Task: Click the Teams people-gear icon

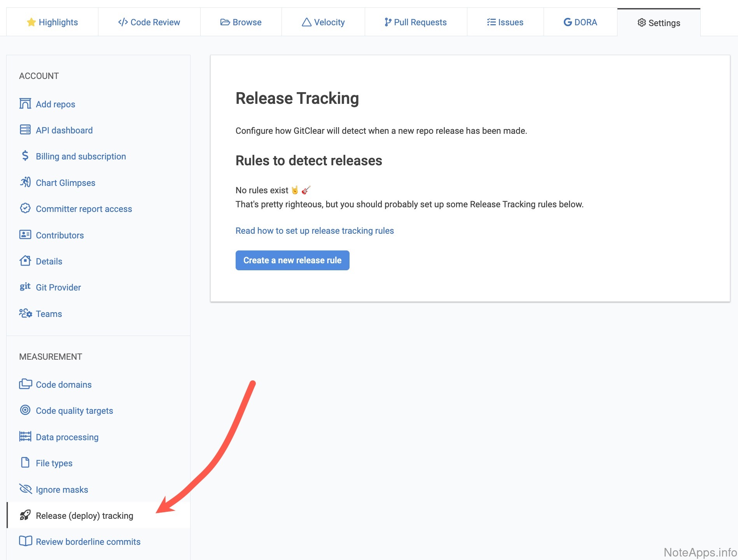Action: click(x=25, y=313)
